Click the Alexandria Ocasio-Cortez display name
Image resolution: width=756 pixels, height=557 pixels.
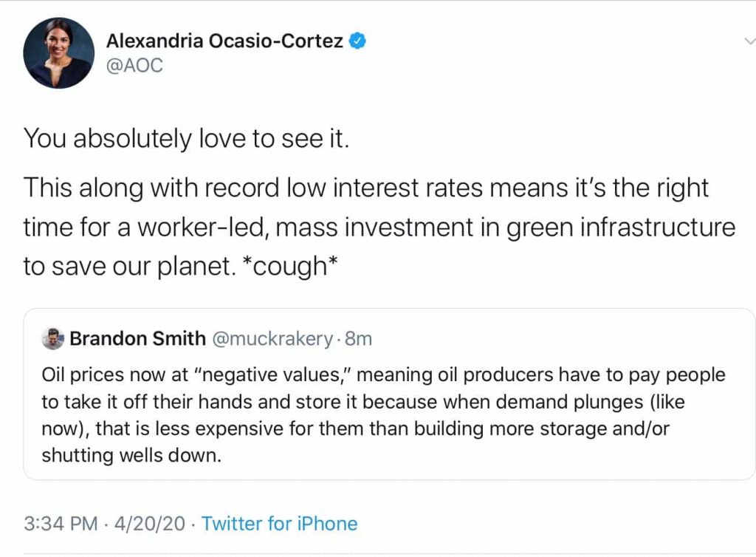coord(224,41)
